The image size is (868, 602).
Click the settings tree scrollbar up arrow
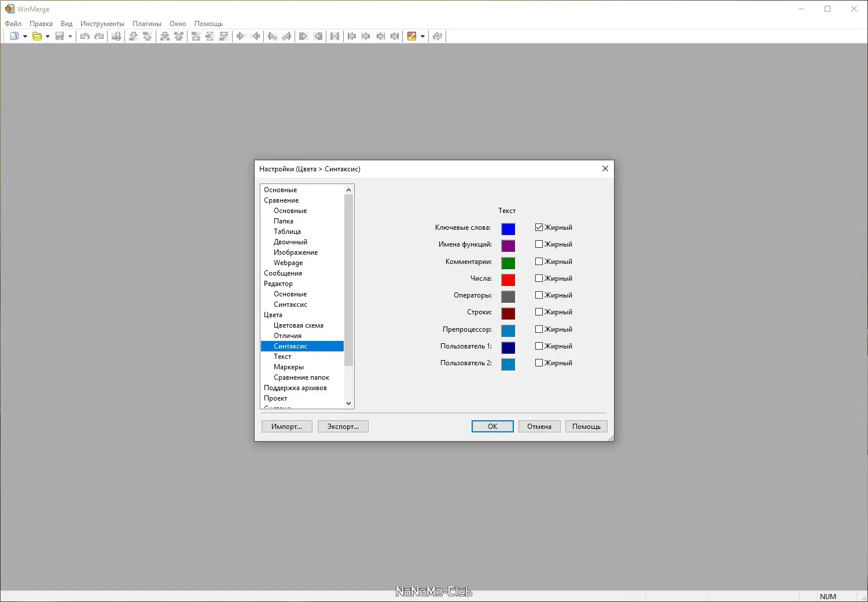pos(348,190)
